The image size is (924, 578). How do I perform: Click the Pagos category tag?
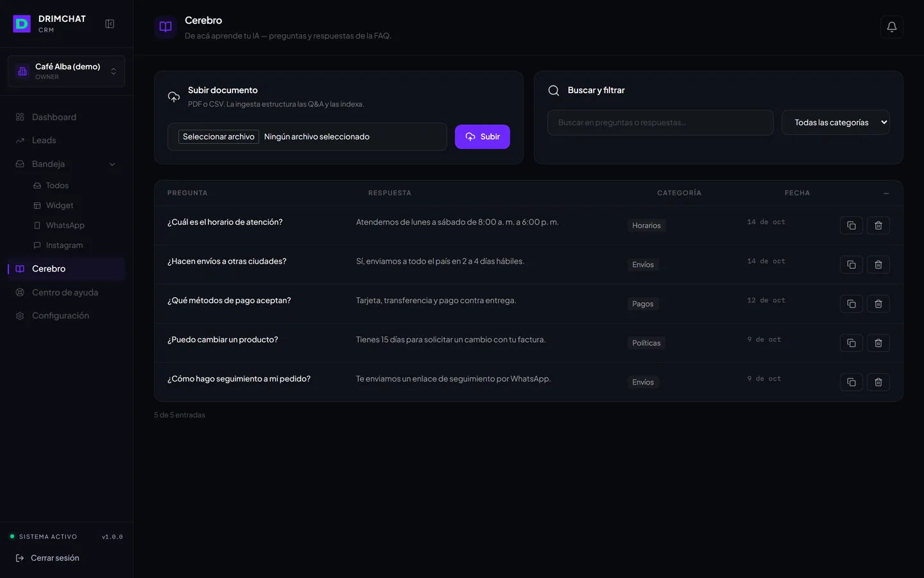(643, 304)
